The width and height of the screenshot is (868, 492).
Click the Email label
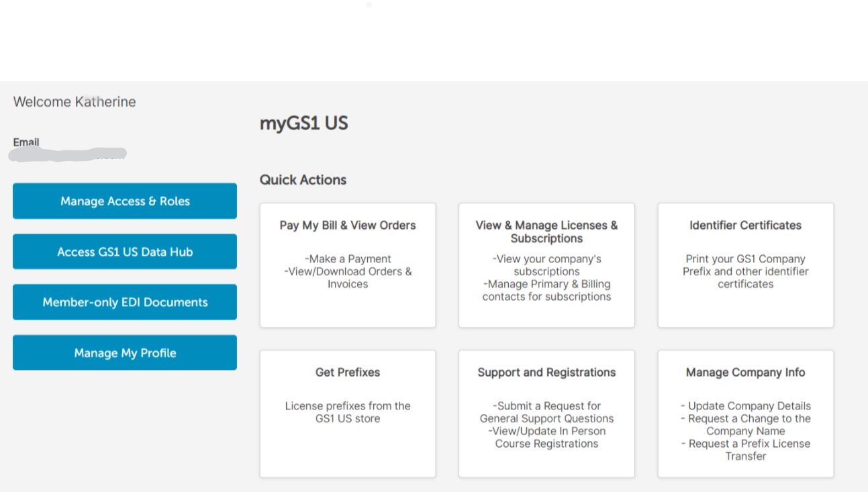26,142
